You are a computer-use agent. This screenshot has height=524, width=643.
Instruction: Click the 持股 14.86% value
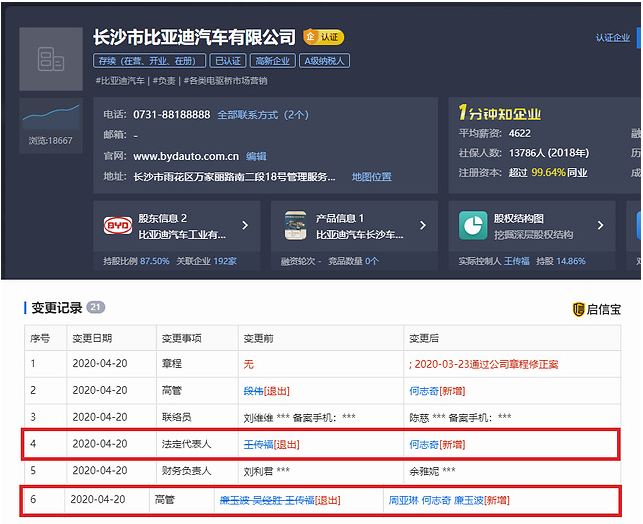(x=570, y=261)
